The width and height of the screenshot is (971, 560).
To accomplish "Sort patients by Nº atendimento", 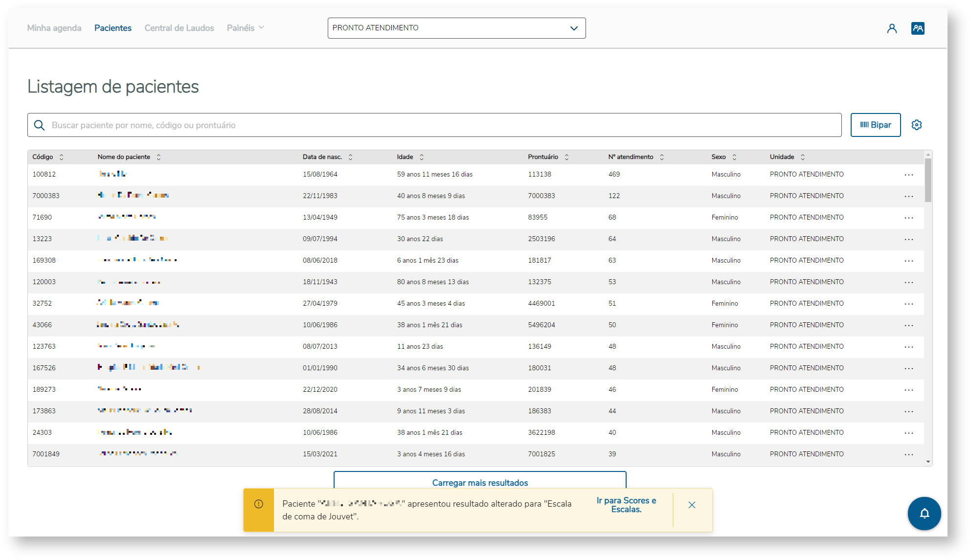I will click(661, 157).
